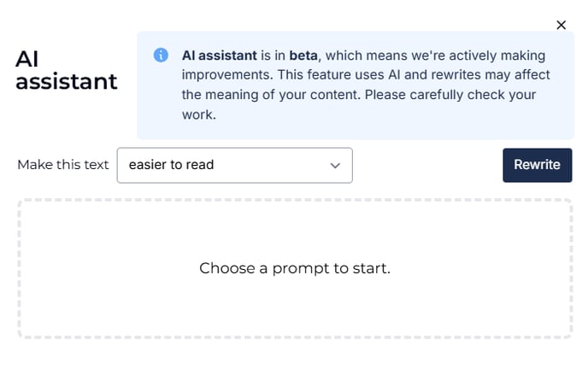This screenshot has height=369, width=588.
Task: Click 'meaning of your content' phrase
Action: pyautogui.click(x=283, y=95)
